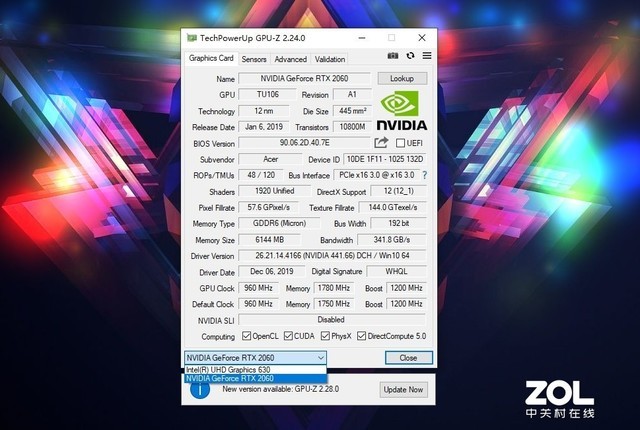Viewport: 640px width, 430px height.
Task: Click the 'New version available: GPU-Z 2.28.0' text
Action: (x=280, y=389)
